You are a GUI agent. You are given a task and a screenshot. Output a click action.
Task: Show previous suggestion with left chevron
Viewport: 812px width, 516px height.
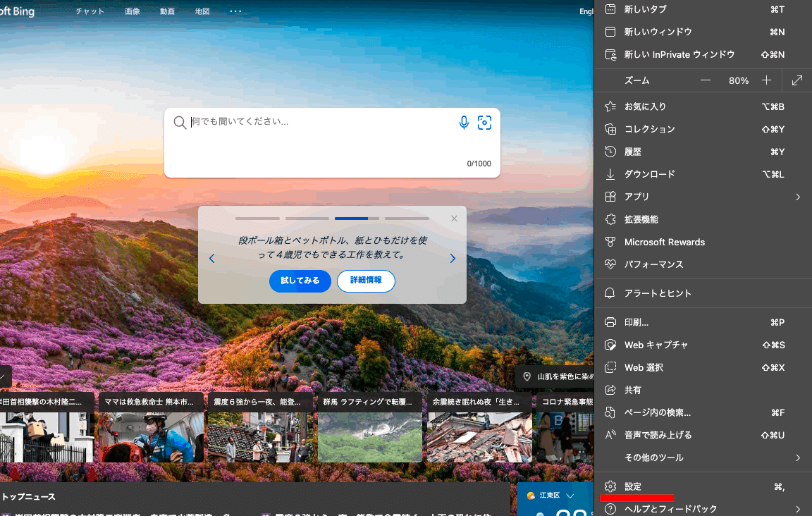pos(211,258)
